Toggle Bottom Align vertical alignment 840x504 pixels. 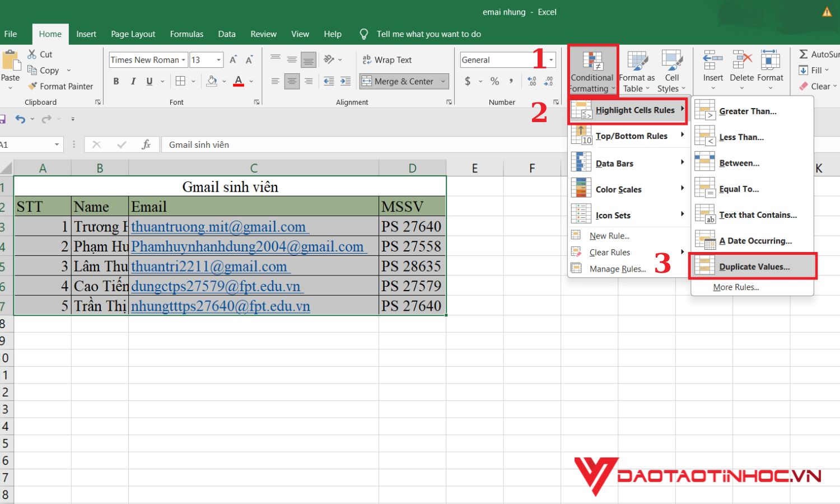point(309,59)
